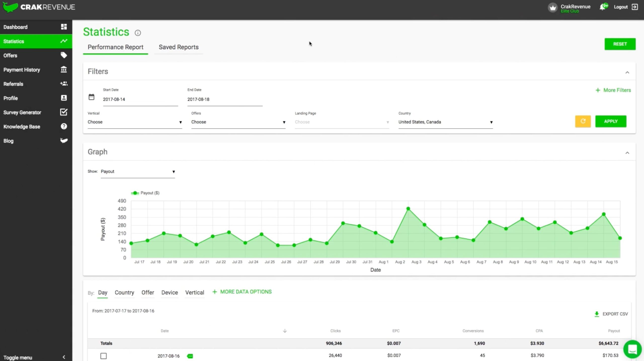This screenshot has height=361, width=644.
Task: Click the Statistics info circle icon
Action: [x=138, y=33]
